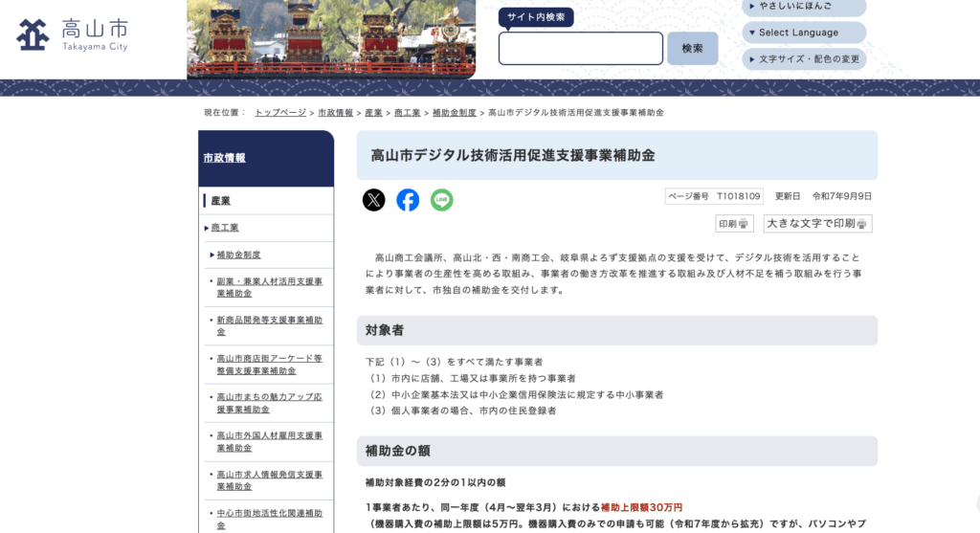Image resolution: width=980 pixels, height=533 pixels.
Task: Open 市政情報 sidebar heading
Action: pos(224,158)
